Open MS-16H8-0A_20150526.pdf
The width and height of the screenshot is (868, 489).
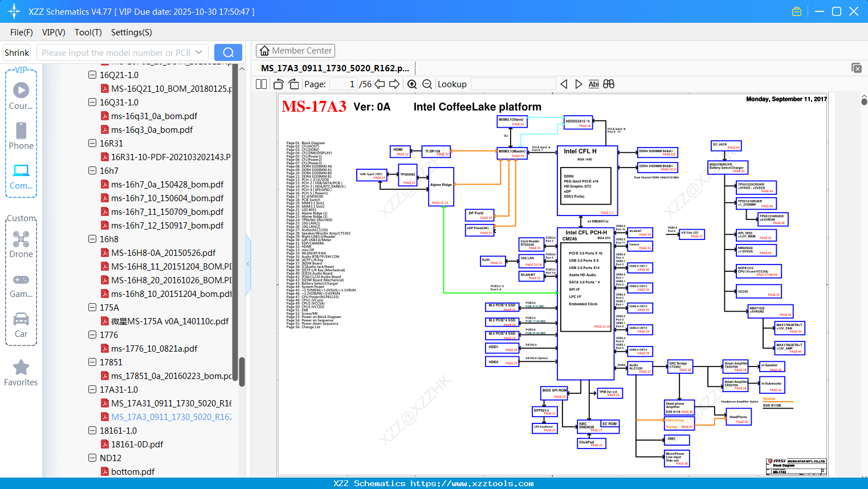[163, 252]
